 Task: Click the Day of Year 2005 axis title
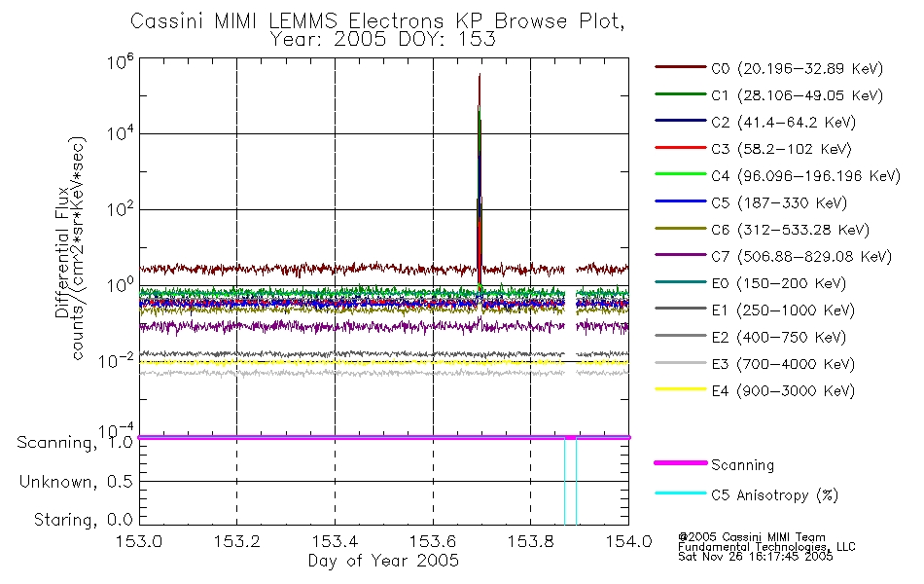tap(383, 561)
